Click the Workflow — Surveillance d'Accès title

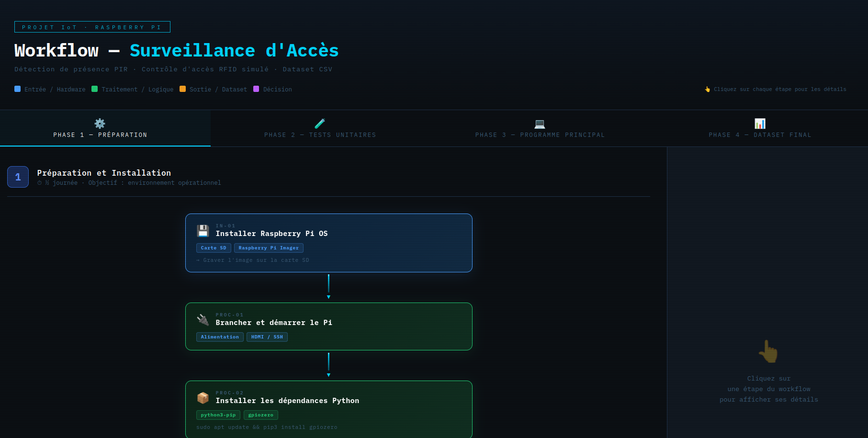click(177, 51)
